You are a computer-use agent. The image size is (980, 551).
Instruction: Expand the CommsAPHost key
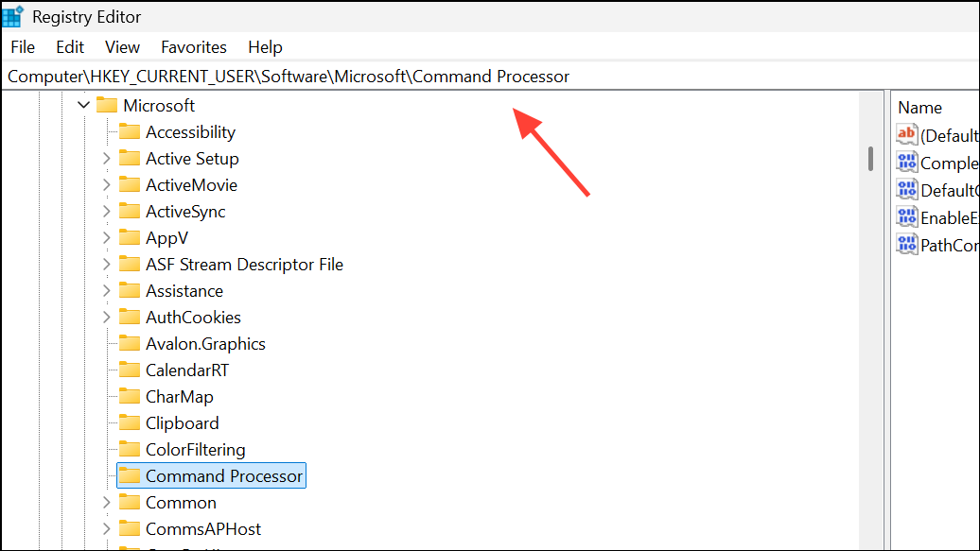[x=106, y=529]
